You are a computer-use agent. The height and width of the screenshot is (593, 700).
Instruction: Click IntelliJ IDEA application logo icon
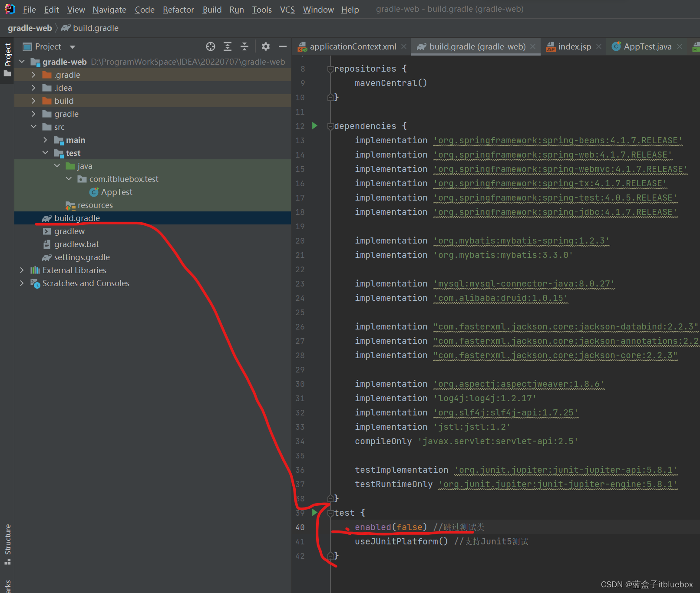(10, 9)
